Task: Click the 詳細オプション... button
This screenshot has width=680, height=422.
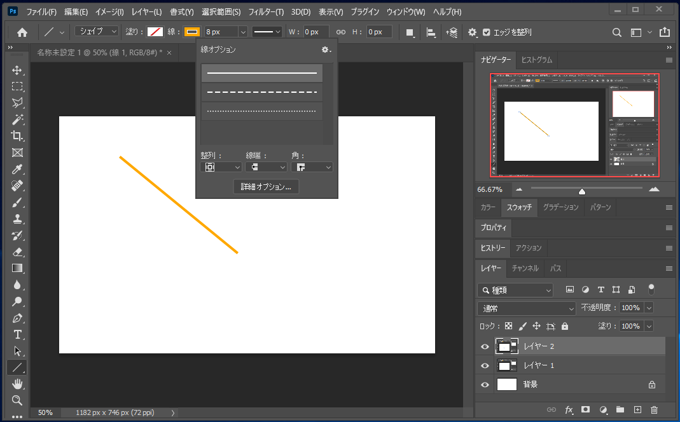Action: pyautogui.click(x=266, y=186)
